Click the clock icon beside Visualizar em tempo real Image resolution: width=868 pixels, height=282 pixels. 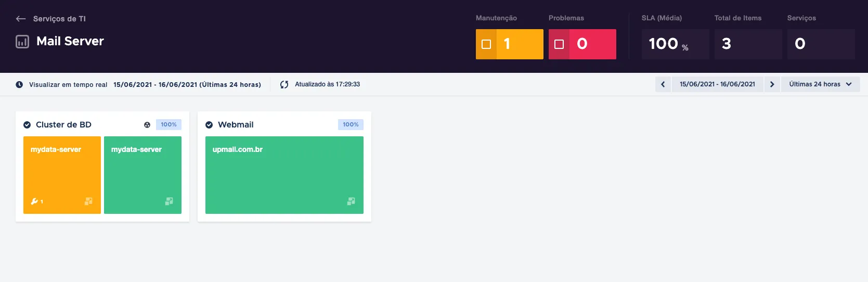[x=19, y=84]
